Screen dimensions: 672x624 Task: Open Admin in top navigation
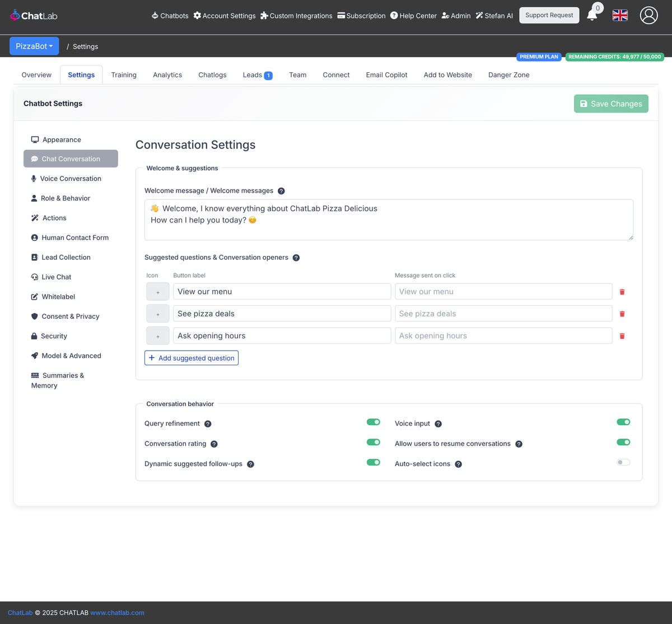(x=456, y=16)
